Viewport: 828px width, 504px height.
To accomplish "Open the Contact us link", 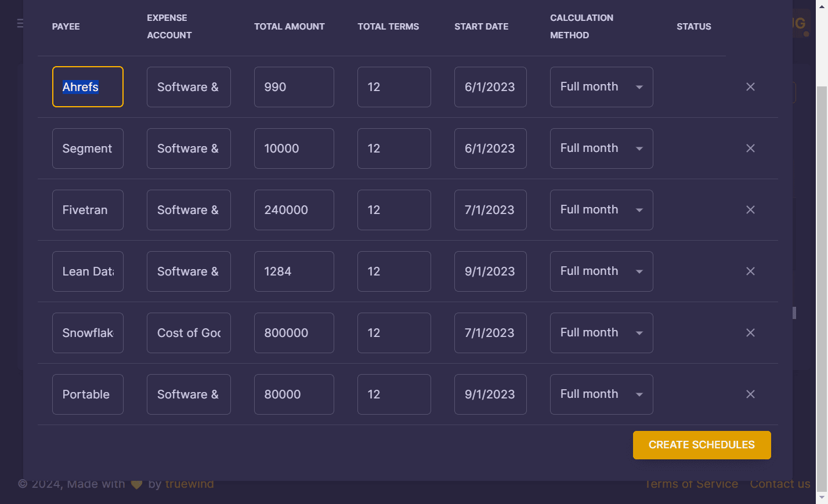I will click(x=780, y=484).
